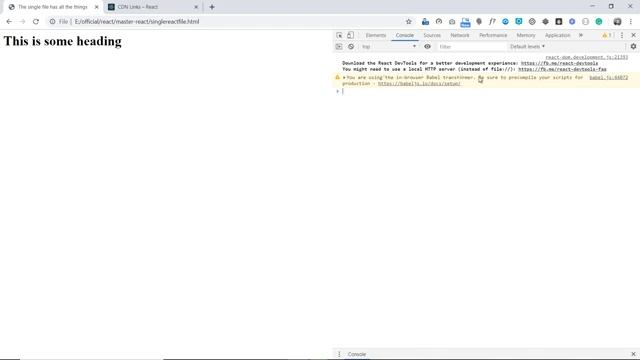Open the babel.js source link in warning
640x360 pixels.
pos(609,78)
